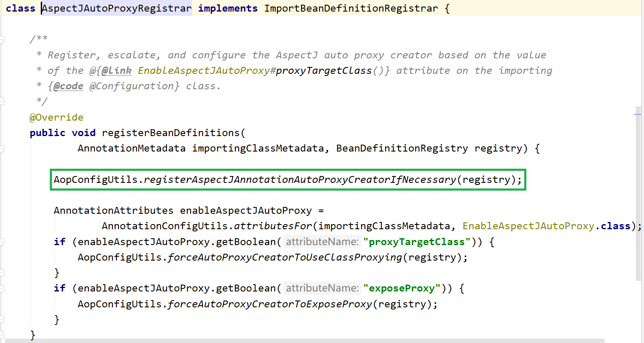This screenshot has width=644, height=343.
Task: Click the ImportBeanDefinitionRegistrar interface name
Action: click(351, 8)
